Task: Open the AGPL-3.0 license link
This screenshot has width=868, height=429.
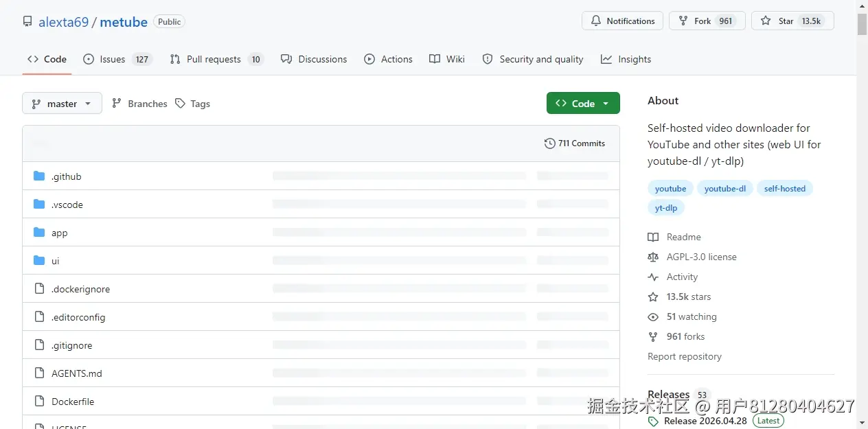Action: pyautogui.click(x=702, y=257)
